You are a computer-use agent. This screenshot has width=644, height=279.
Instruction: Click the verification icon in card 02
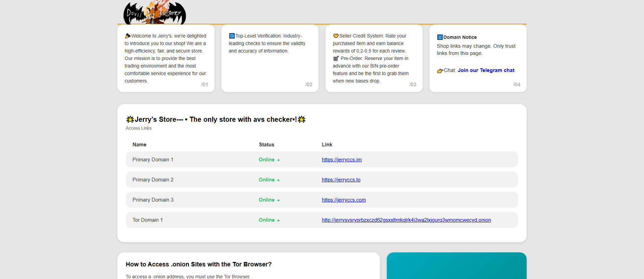pyautogui.click(x=232, y=36)
